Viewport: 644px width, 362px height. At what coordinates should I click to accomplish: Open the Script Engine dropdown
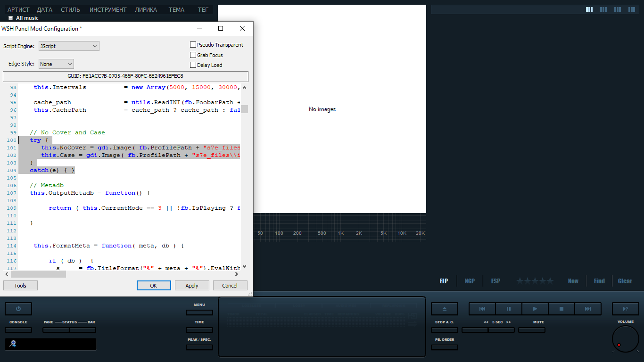69,46
